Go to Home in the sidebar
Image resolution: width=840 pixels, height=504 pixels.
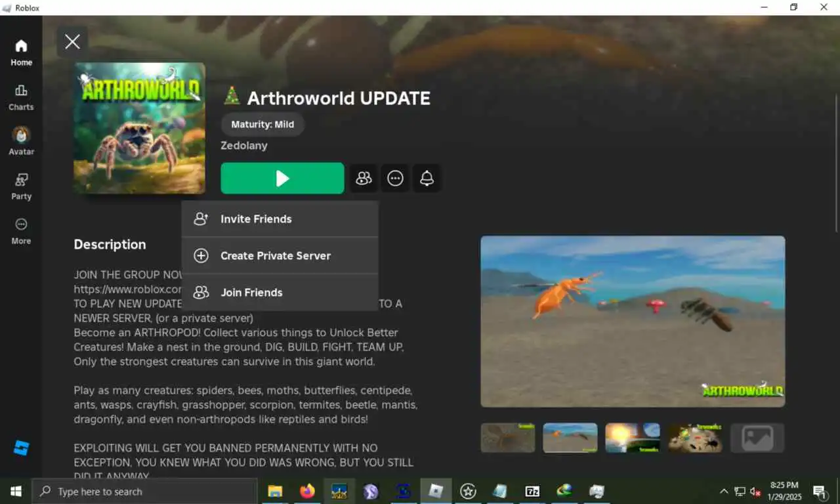click(x=21, y=53)
